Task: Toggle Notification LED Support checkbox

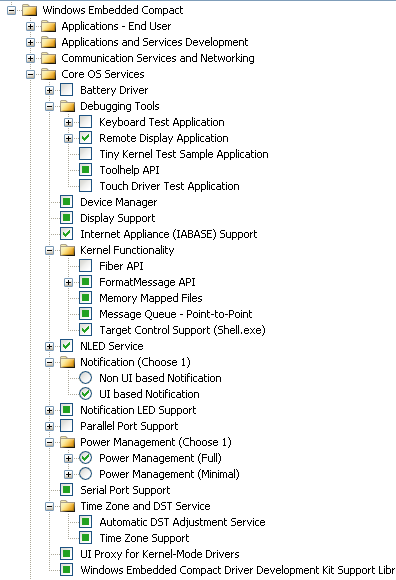Action: pyautogui.click(x=67, y=409)
